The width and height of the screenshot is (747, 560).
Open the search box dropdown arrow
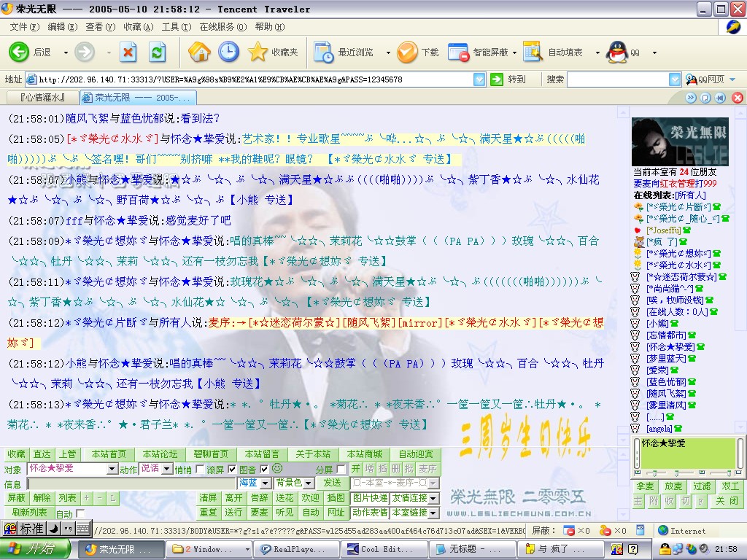pyautogui.click(x=675, y=79)
